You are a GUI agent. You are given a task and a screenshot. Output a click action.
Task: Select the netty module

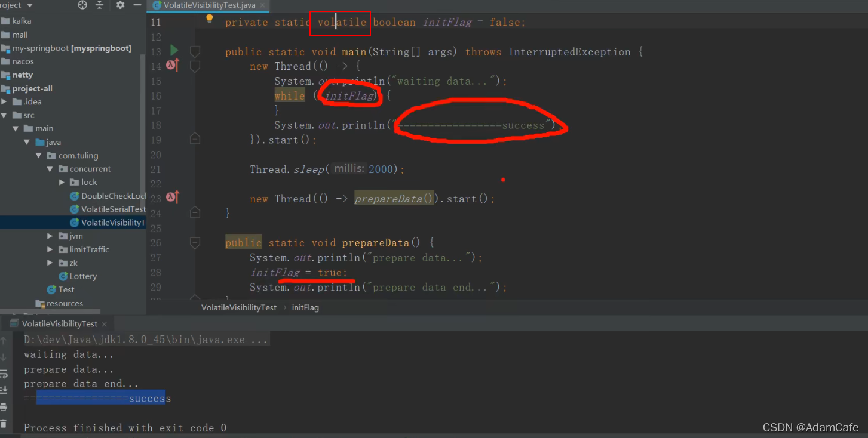17,75
